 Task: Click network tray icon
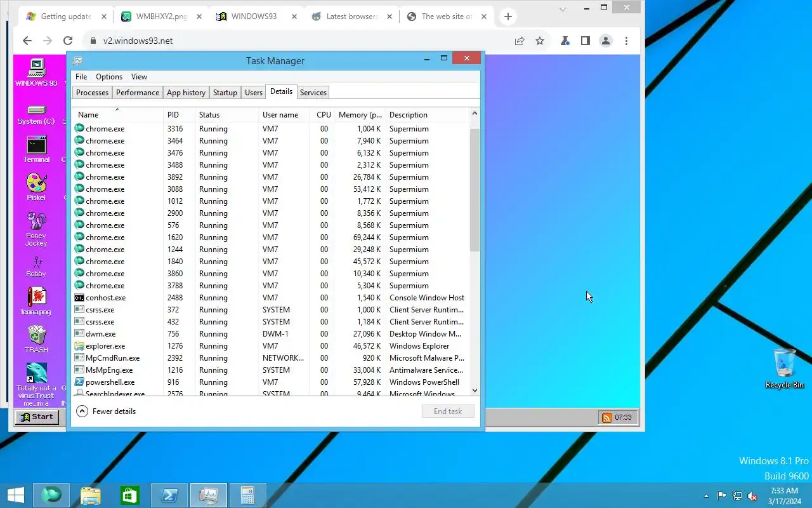(x=737, y=496)
